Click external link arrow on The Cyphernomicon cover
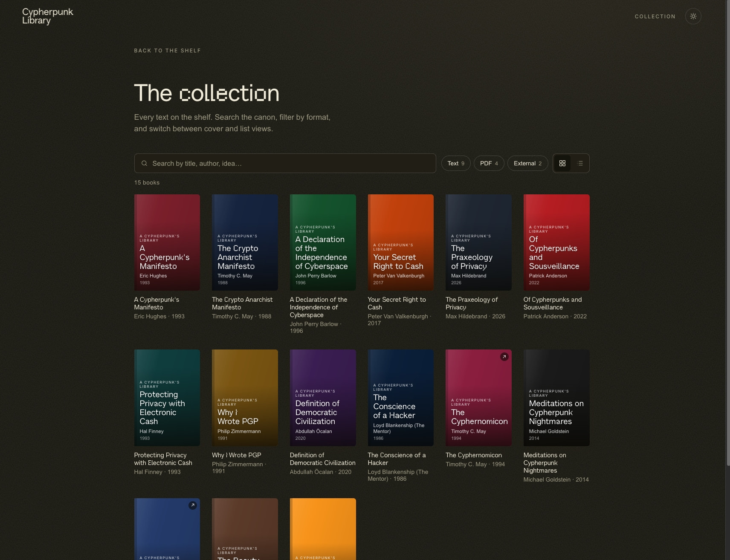The image size is (730, 560). (504, 357)
